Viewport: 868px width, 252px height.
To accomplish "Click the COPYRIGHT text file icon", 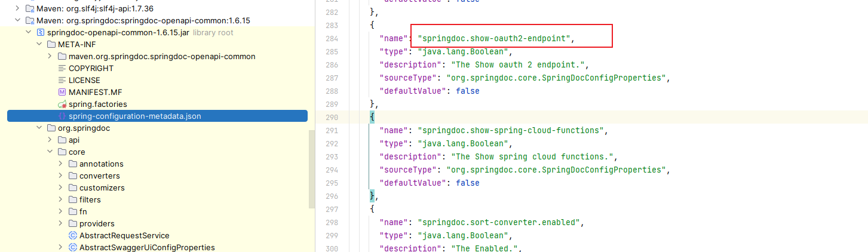I will pyautogui.click(x=62, y=68).
